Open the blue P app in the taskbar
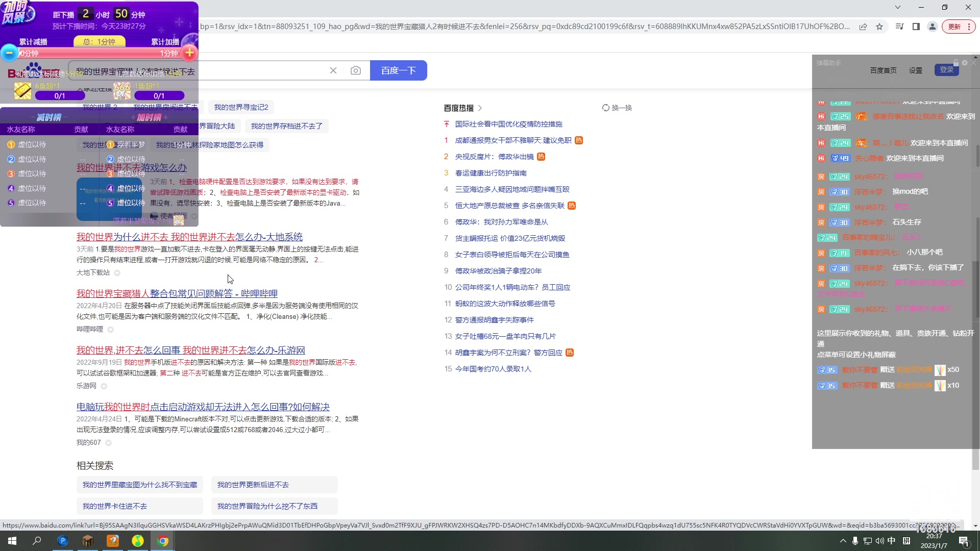The image size is (980, 551). (63, 541)
